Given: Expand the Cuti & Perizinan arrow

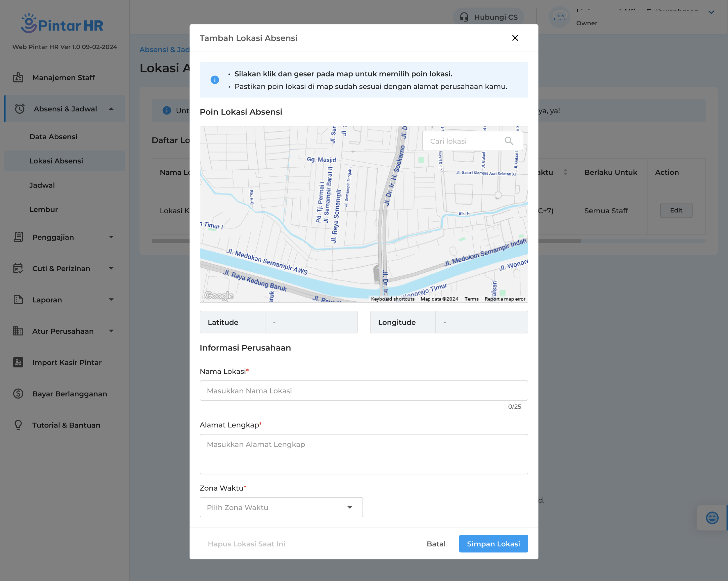Looking at the screenshot, I should tap(111, 268).
